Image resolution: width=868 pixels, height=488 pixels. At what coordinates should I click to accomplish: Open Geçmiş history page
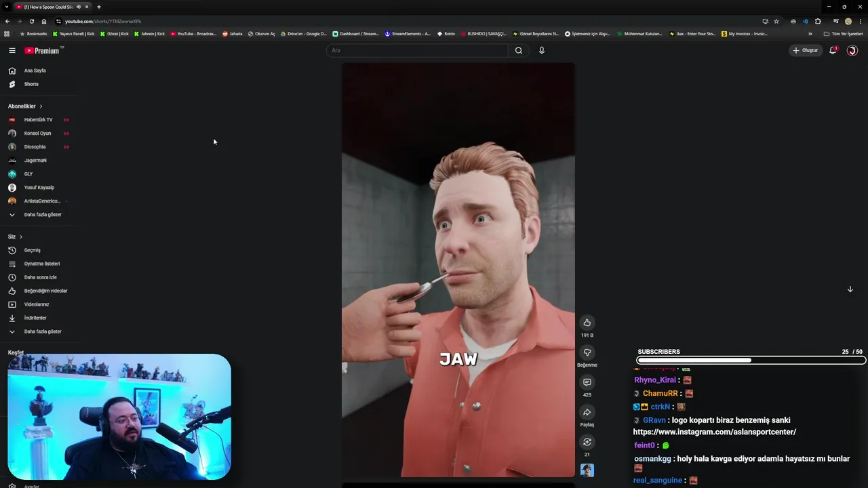32,250
